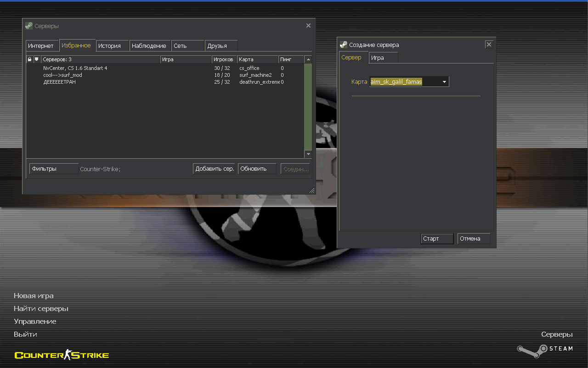Screen dimensions: 588x368
Task: Sort by the Игроков column header
Action: 225,59
